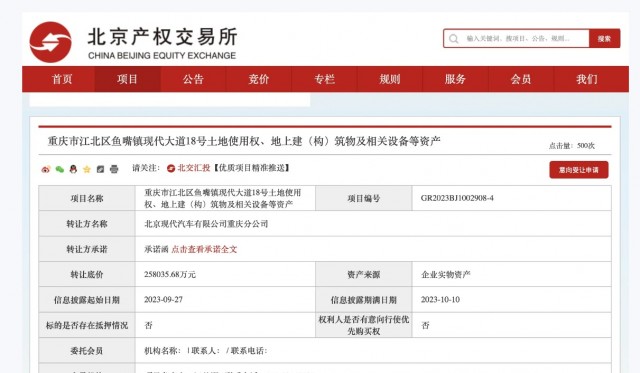Open the 首页 nav tab
Viewport: 640px width, 373px height.
click(x=62, y=79)
